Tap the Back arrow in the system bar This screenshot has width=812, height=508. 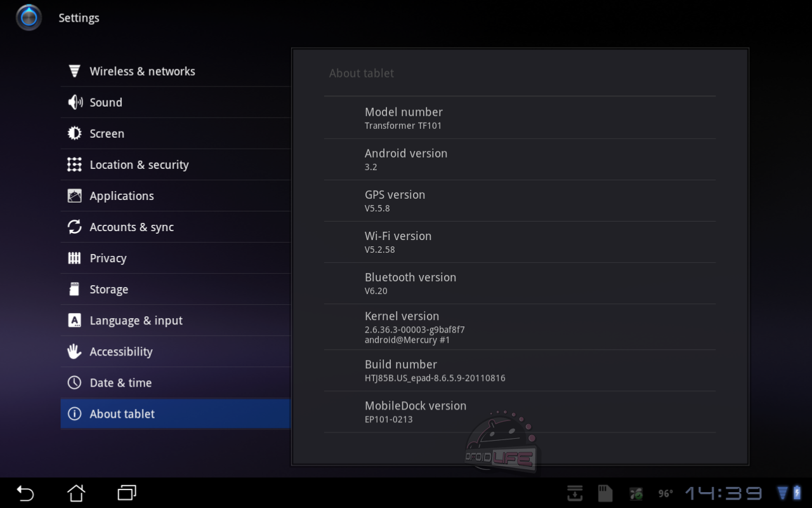[25, 493]
